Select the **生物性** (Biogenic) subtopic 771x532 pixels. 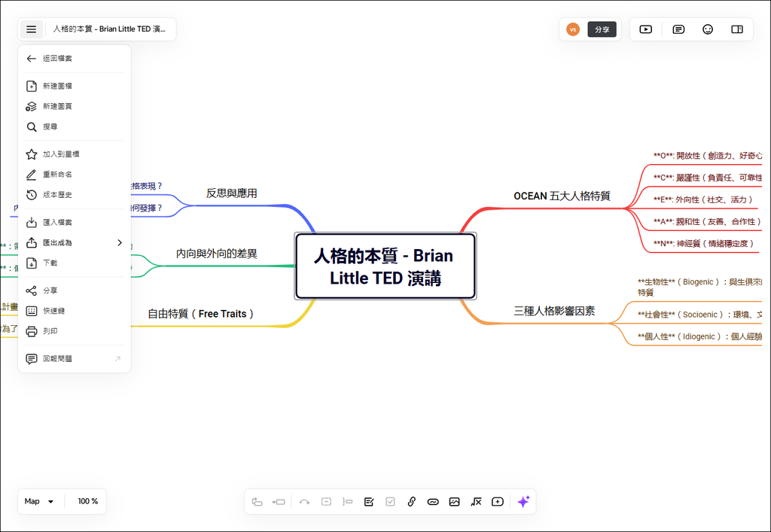(x=699, y=287)
